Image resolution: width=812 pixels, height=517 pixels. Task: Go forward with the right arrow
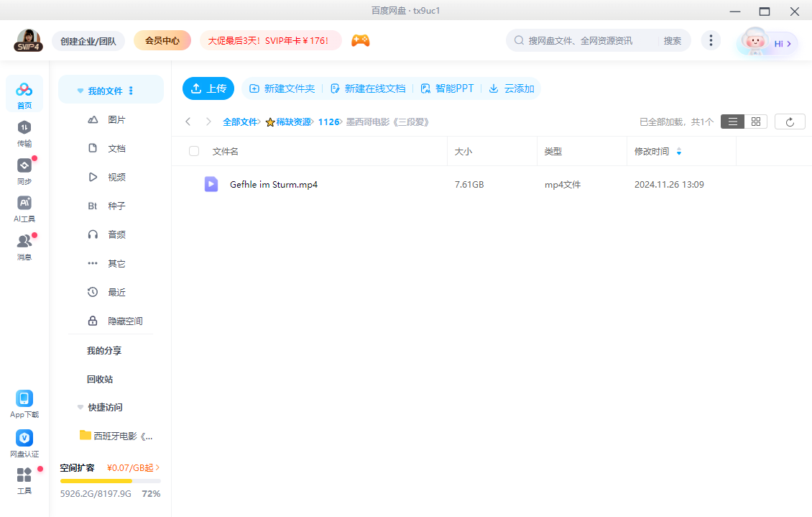(x=208, y=122)
